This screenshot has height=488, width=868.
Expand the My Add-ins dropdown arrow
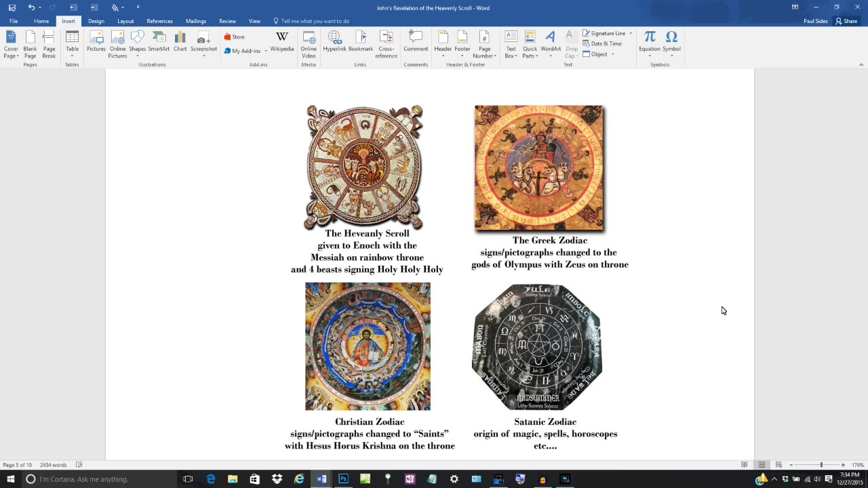coord(266,51)
